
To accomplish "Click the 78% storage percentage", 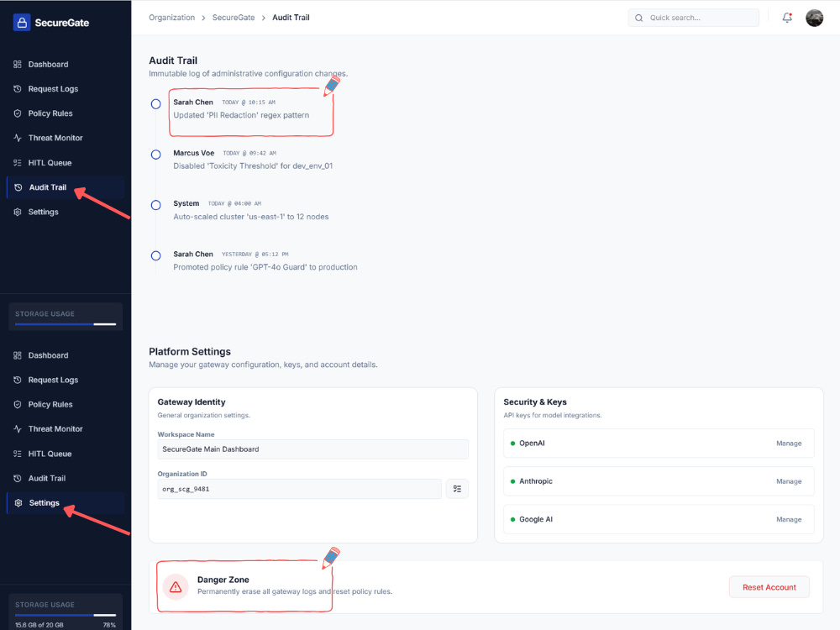I will click(x=109, y=625).
